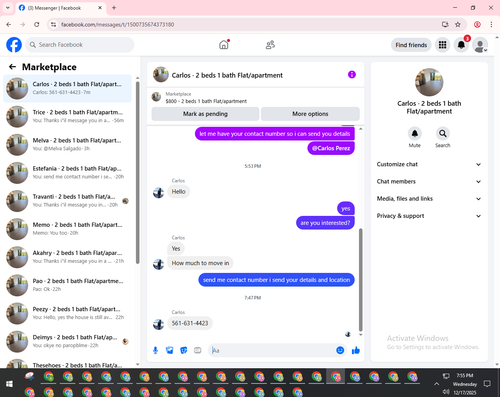Open Akahry conversation in the list
The height and width of the screenshot is (397, 500).
pyautogui.click(x=67, y=257)
